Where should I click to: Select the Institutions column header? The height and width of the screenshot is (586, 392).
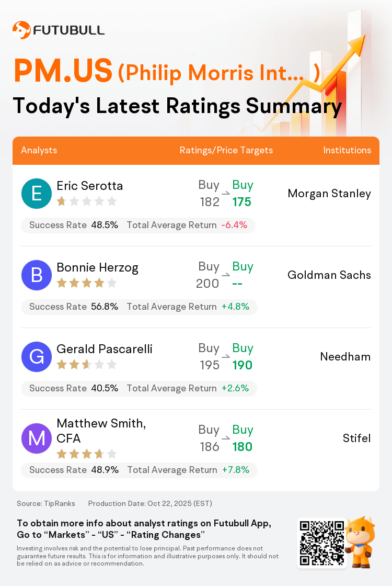point(347,150)
